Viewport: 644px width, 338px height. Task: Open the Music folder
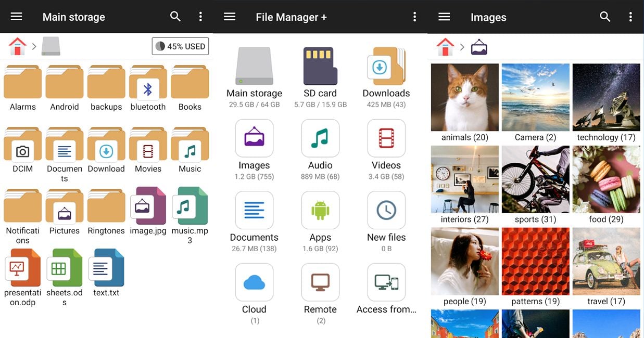[x=190, y=150]
